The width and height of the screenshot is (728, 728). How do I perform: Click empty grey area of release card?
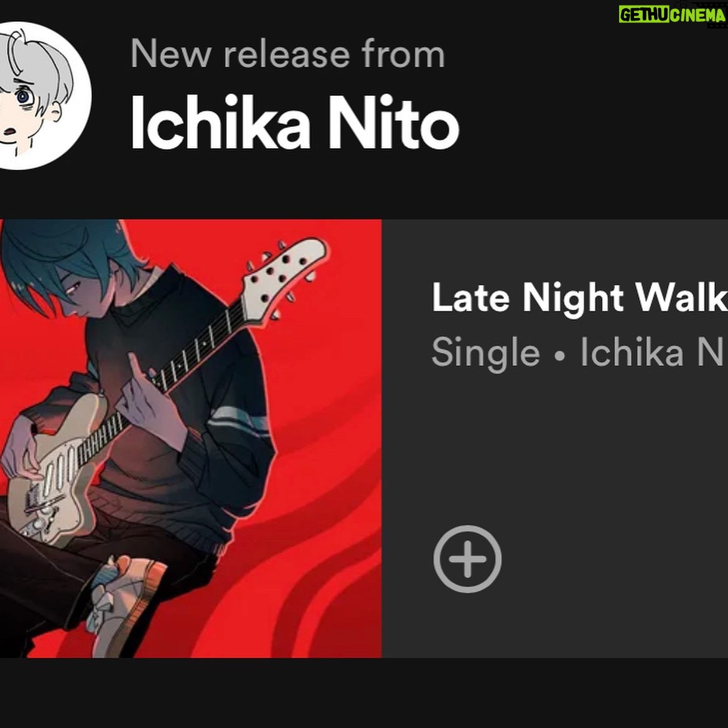pyautogui.click(x=581, y=464)
